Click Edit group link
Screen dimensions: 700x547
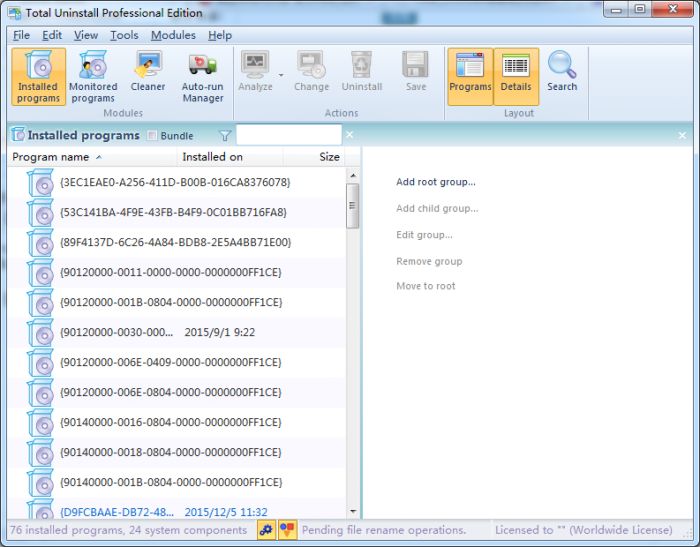[424, 235]
